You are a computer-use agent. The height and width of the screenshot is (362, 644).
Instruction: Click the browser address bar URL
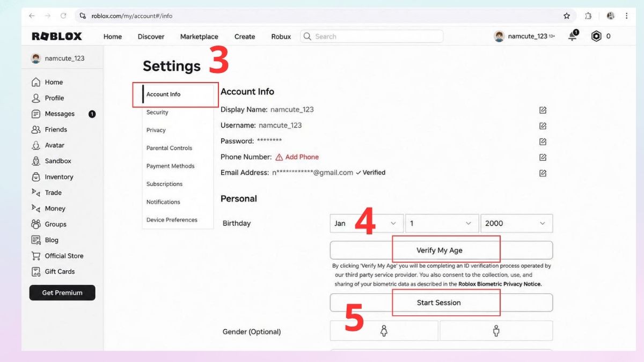pyautogui.click(x=132, y=16)
